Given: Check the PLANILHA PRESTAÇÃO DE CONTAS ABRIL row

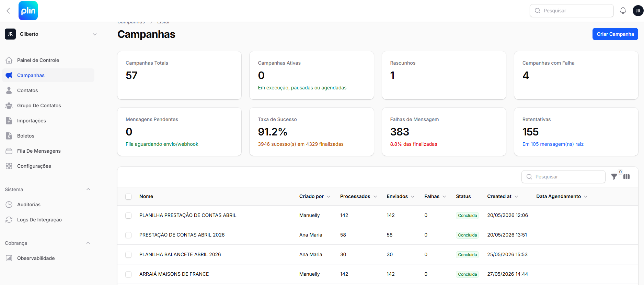Looking at the screenshot, I should pyautogui.click(x=128, y=216).
